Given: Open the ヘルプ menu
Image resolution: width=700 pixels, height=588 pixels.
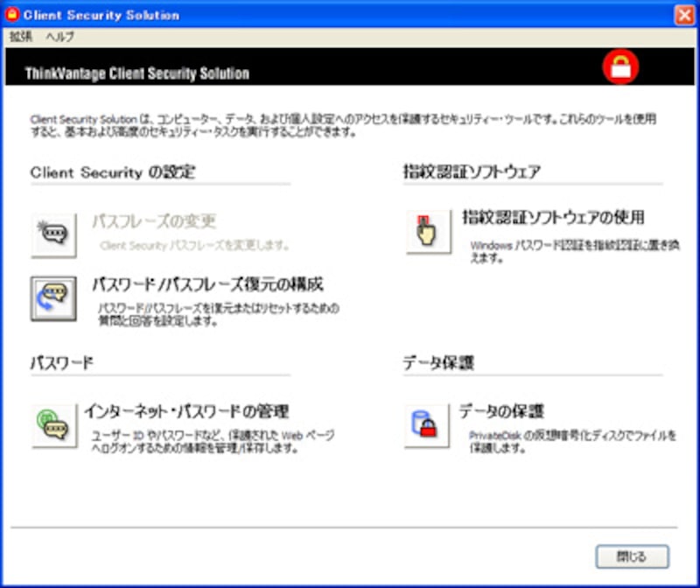Looking at the screenshot, I should (60, 37).
